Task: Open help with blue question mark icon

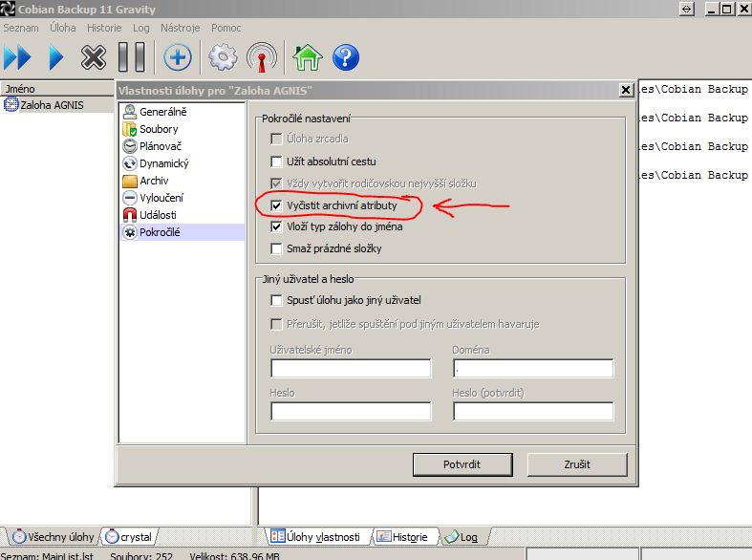Action: click(346, 57)
